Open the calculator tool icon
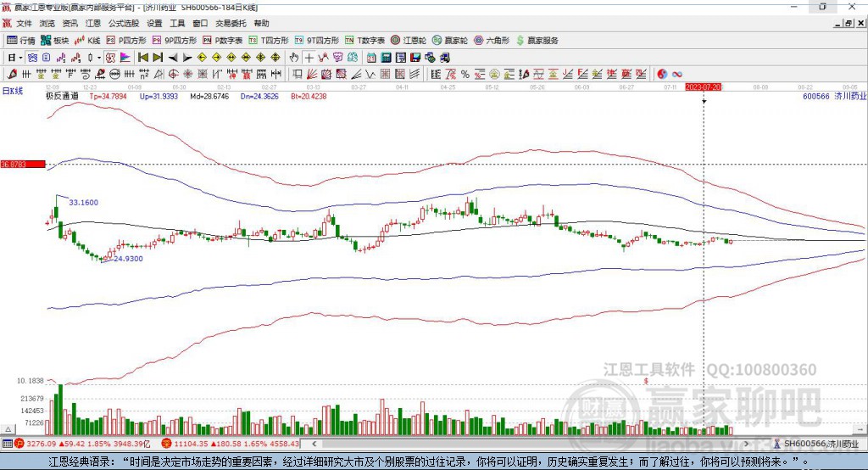 [x=386, y=58]
